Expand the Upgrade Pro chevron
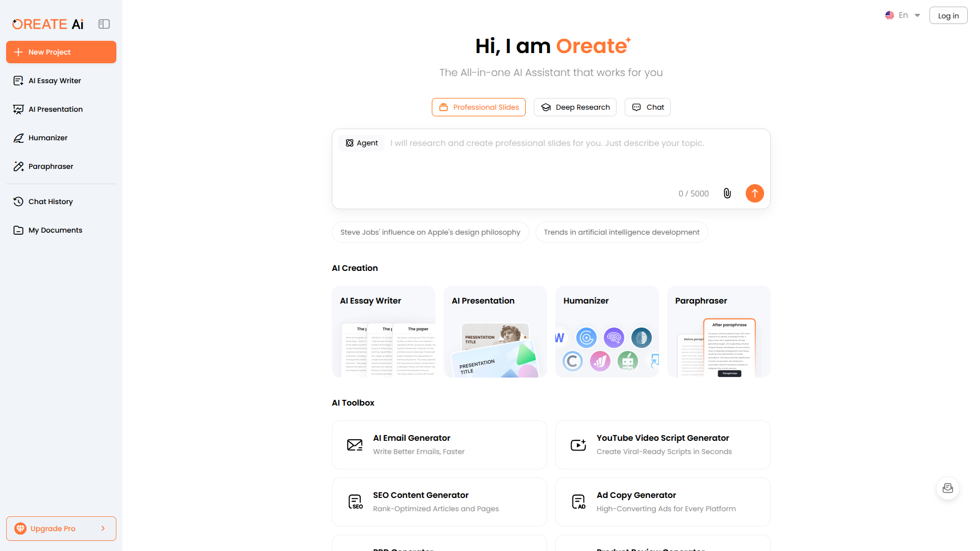Image resolution: width=980 pixels, height=551 pixels. coord(104,529)
